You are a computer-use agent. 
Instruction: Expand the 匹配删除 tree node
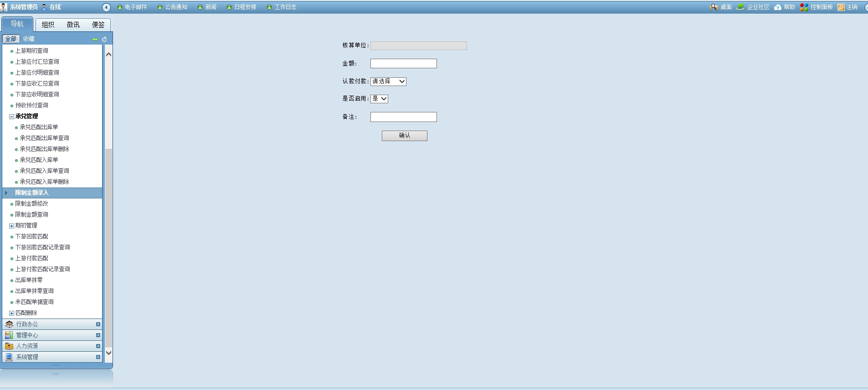[12, 313]
